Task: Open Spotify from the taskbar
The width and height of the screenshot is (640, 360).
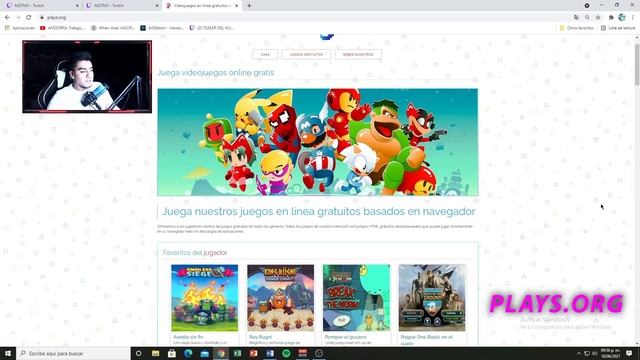Action: coord(286,353)
